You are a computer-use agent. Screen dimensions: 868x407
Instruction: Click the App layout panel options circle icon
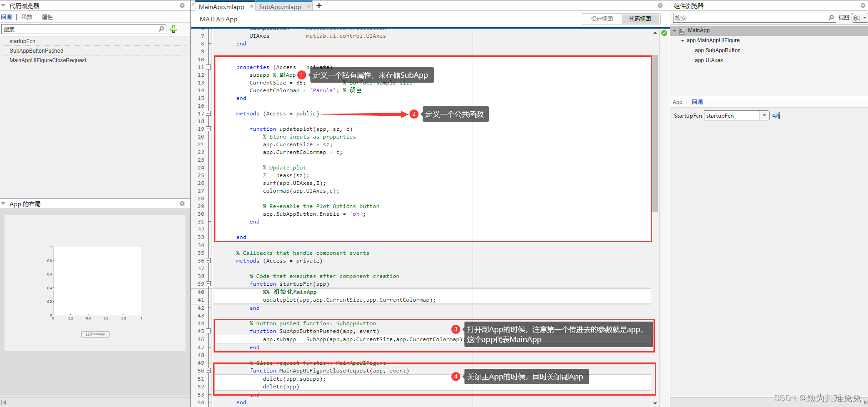point(182,203)
